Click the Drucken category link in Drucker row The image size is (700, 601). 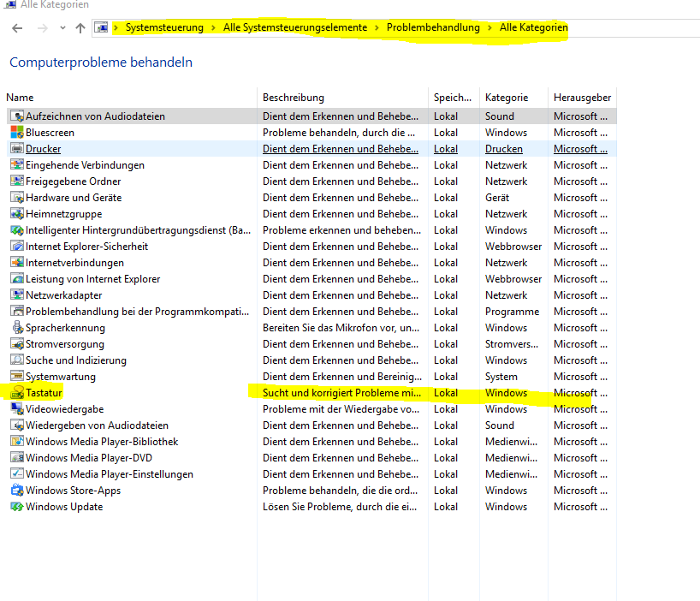tap(504, 149)
